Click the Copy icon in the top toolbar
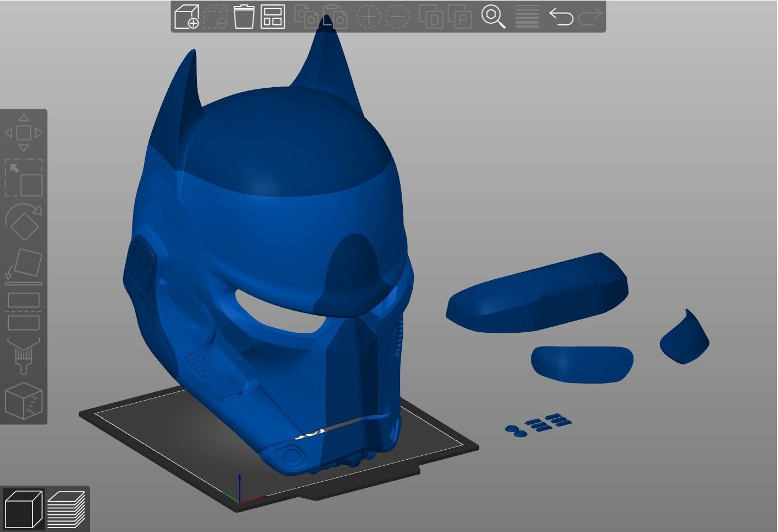Image resolution: width=778 pixels, height=532 pixels. pyautogui.click(x=306, y=17)
